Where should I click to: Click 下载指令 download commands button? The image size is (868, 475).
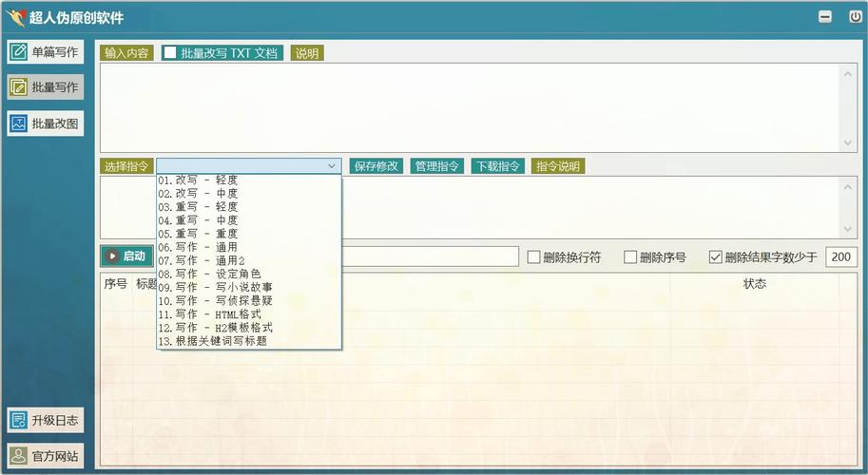click(497, 166)
